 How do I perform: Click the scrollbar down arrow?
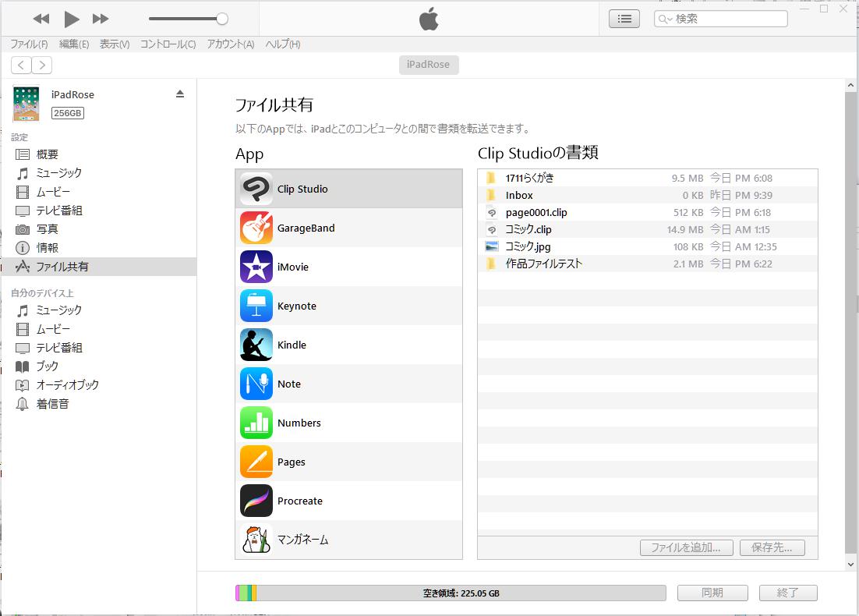point(850,564)
